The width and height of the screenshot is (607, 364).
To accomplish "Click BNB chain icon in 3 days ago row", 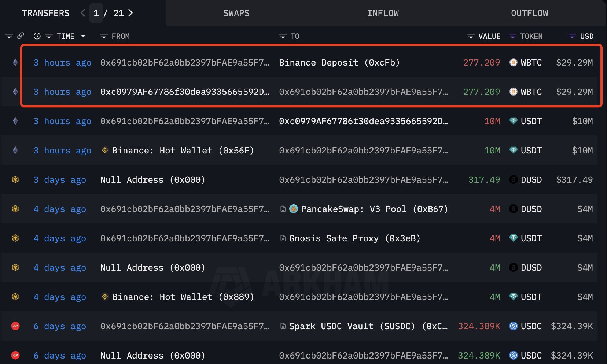I will pos(15,179).
